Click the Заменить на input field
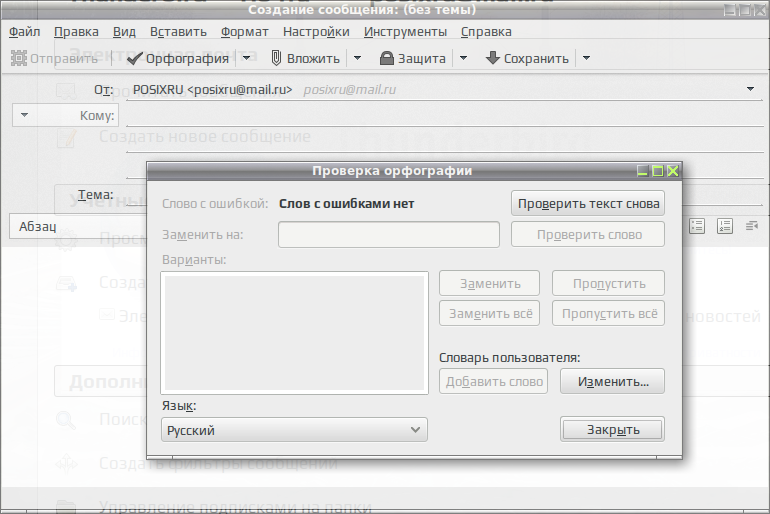770x514 pixels. pyautogui.click(x=389, y=235)
